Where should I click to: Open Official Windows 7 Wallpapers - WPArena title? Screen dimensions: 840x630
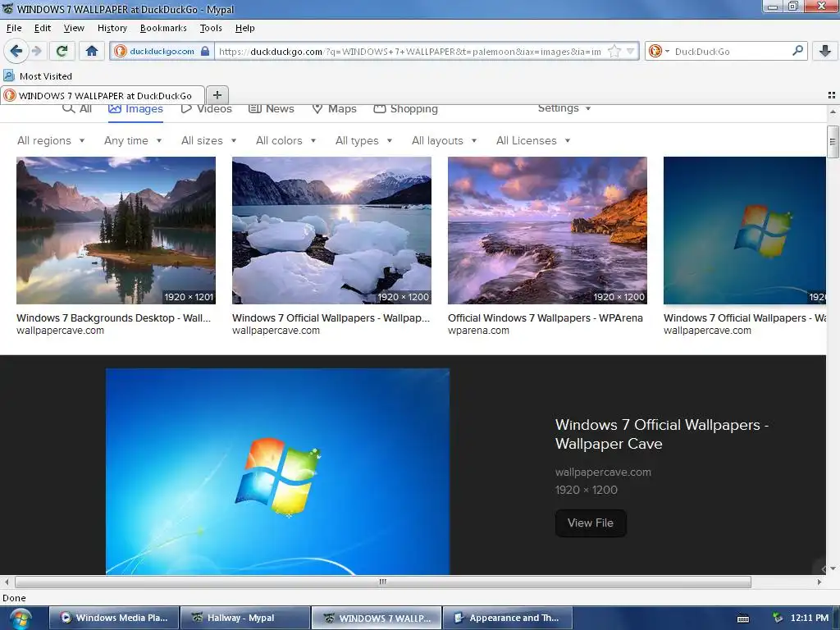546,317
